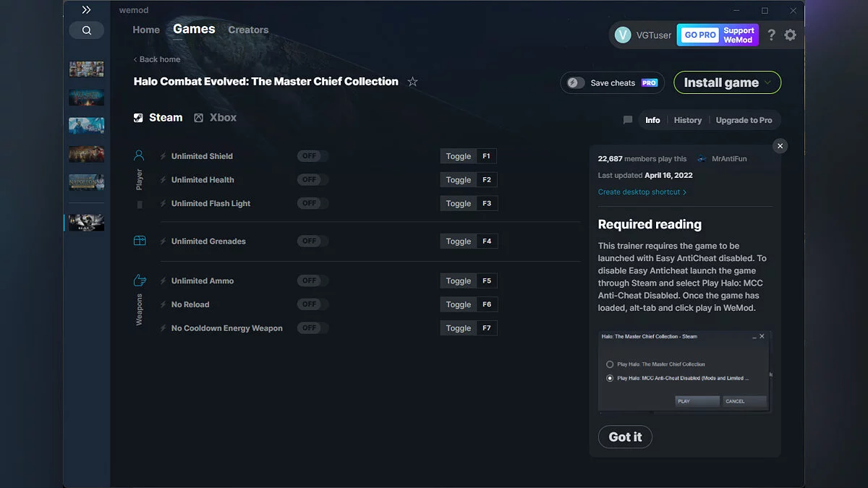The image size is (868, 488).
Task: Click Toggle button for Unlimited Ammo
Action: pos(459,281)
